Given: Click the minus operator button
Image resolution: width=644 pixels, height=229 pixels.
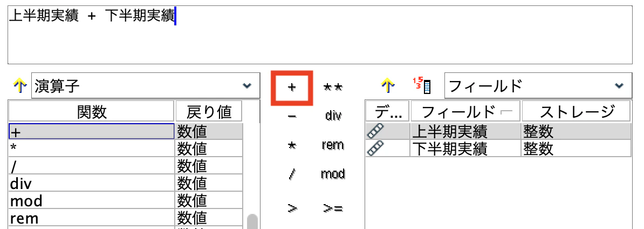Looking at the screenshot, I should (x=292, y=116).
